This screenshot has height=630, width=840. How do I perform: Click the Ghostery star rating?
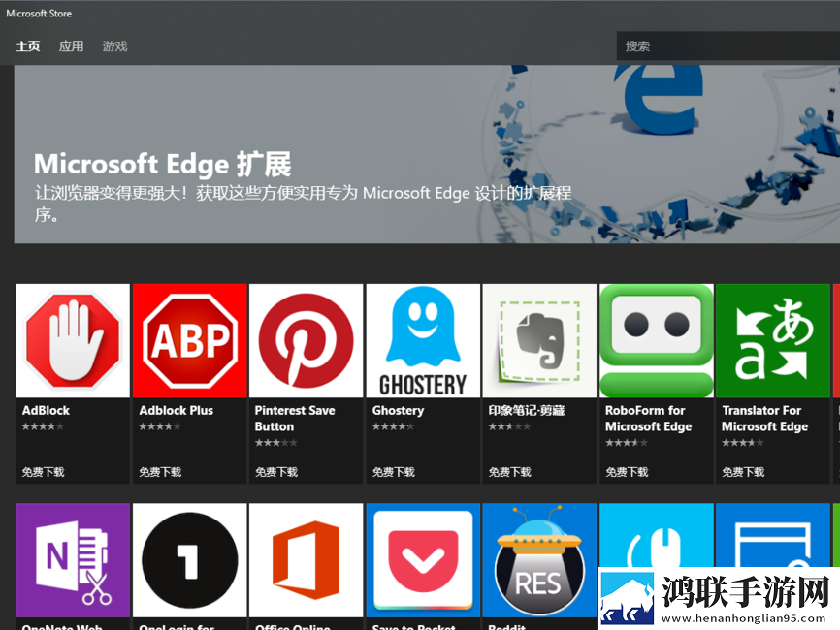(x=393, y=426)
